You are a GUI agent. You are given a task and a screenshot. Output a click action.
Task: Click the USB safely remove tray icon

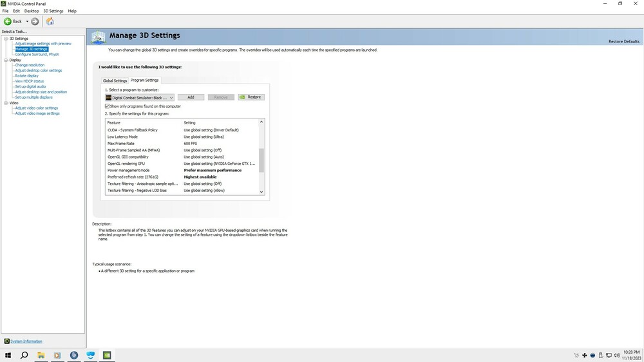coord(601,356)
